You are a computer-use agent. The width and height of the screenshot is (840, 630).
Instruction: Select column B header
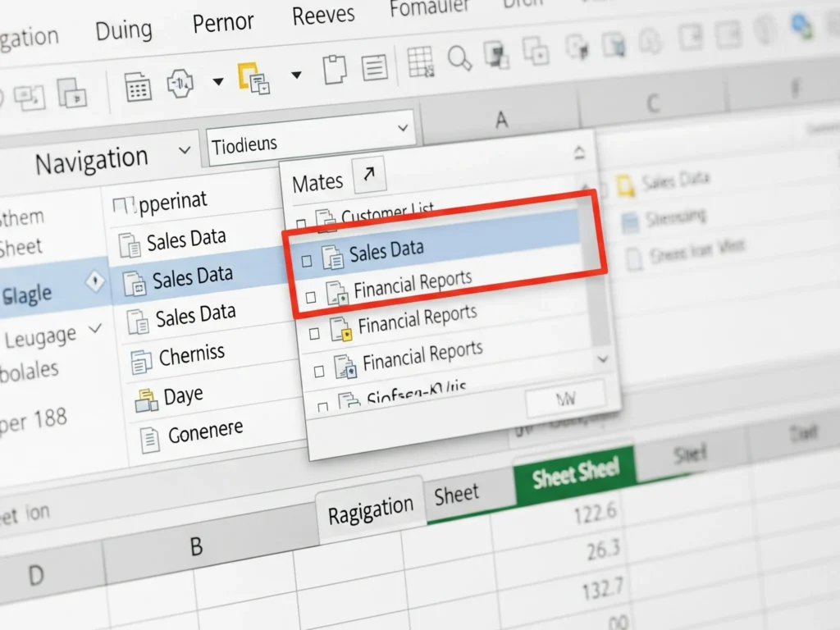point(196,547)
